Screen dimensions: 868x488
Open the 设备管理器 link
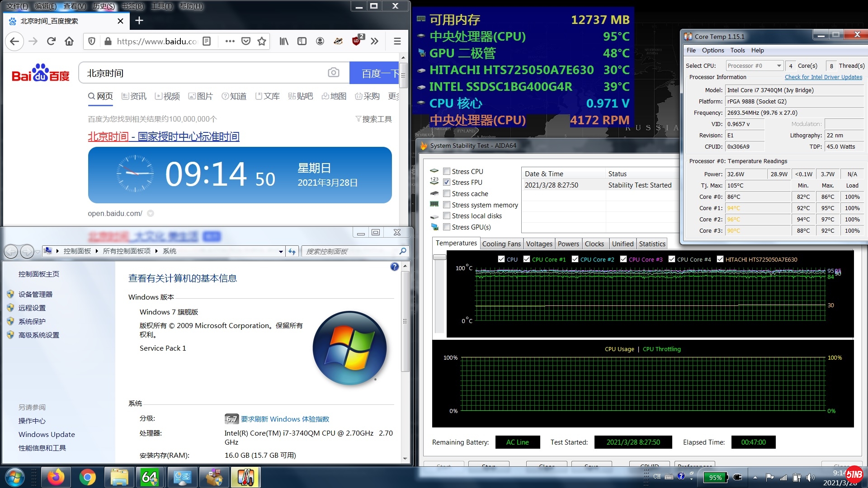coord(35,294)
